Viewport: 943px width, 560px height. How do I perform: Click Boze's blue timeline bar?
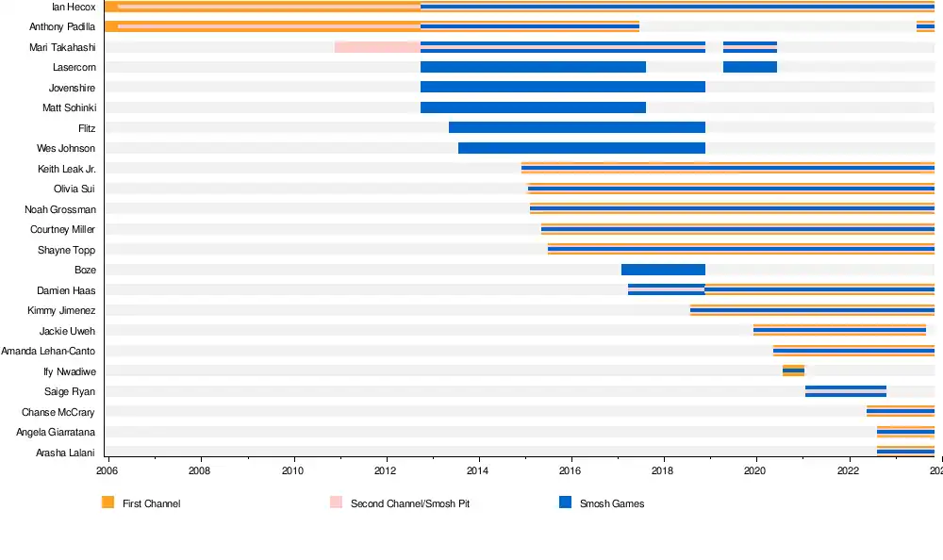(x=663, y=270)
